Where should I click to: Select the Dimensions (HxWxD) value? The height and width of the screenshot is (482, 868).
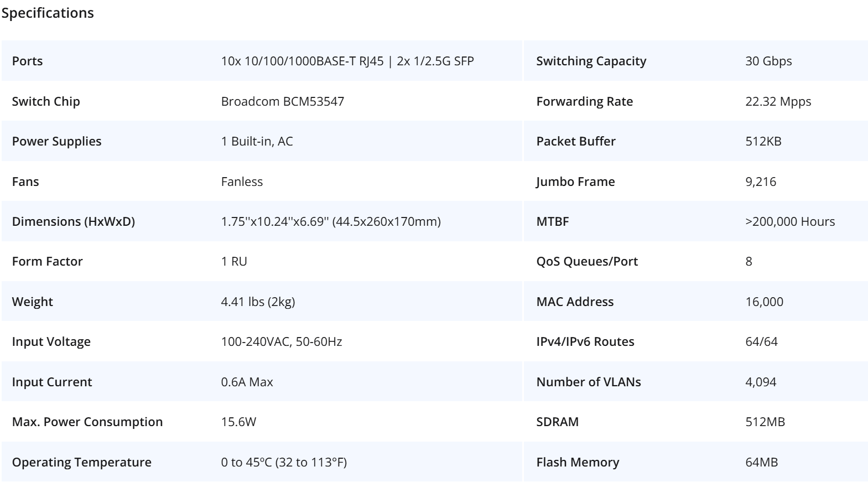[x=331, y=221]
